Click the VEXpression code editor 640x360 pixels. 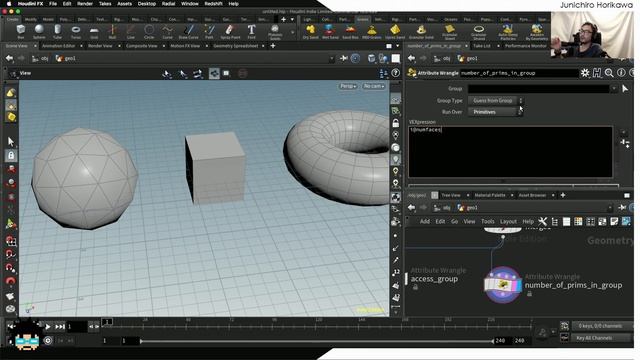[510, 151]
